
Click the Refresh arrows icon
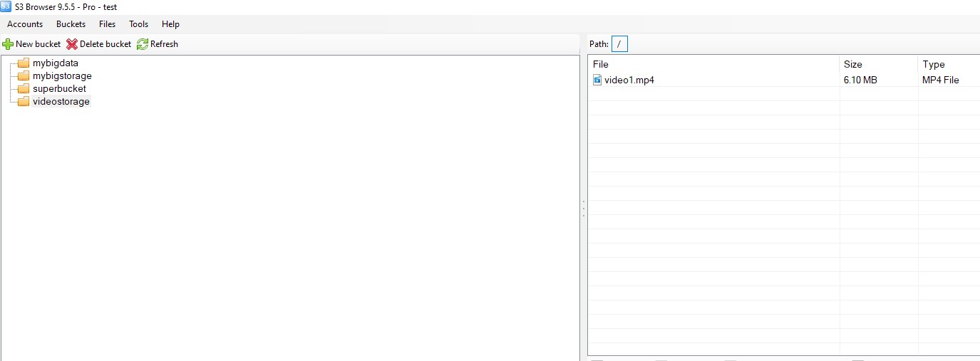coord(143,44)
